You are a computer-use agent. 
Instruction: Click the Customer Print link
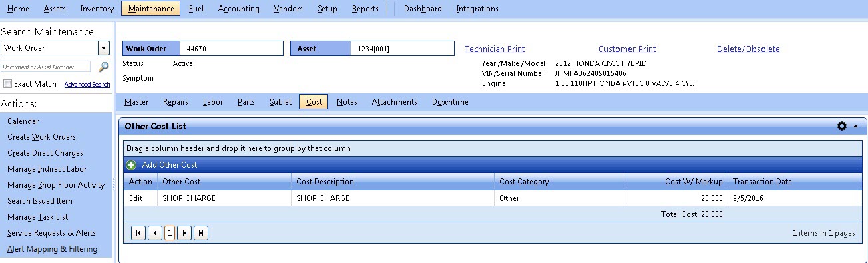[627, 49]
